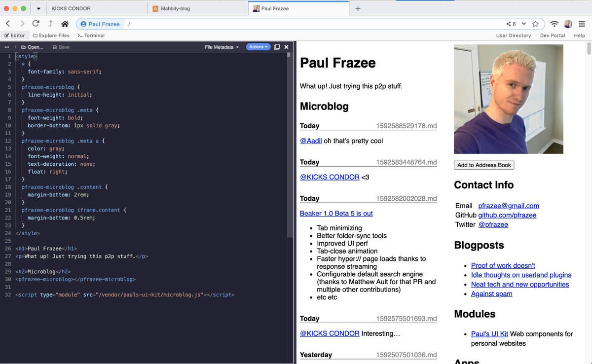The image size is (592, 364).
Task: Open @KICKS CONDOR link beside Interesting
Action: [x=330, y=333]
